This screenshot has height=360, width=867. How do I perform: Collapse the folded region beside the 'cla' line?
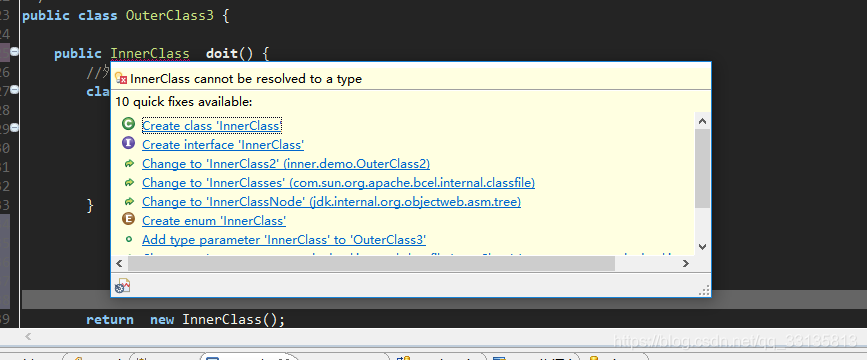(14, 90)
